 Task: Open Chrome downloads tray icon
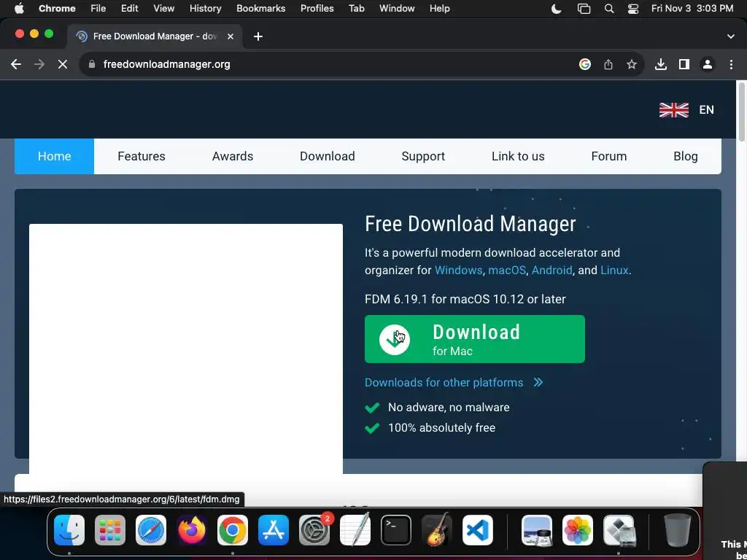pos(661,64)
